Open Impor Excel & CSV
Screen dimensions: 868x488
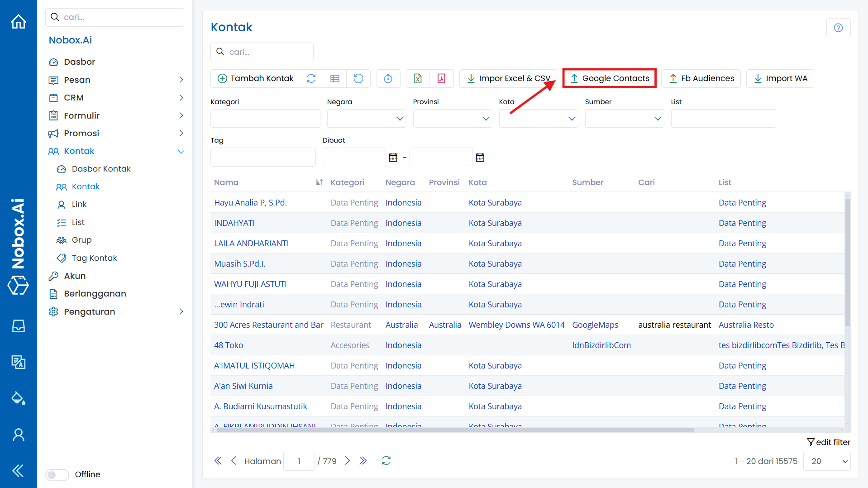pos(508,78)
